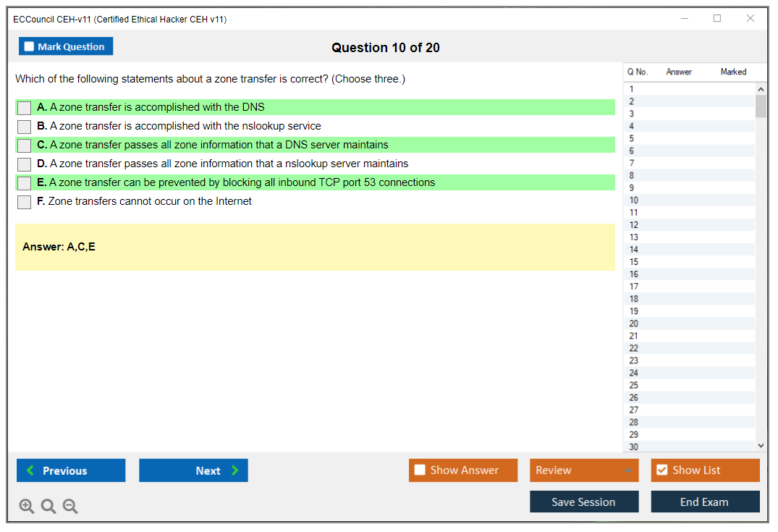Toggle option F checkbox about Internet
The height and width of the screenshot is (532, 778).
coord(25,202)
